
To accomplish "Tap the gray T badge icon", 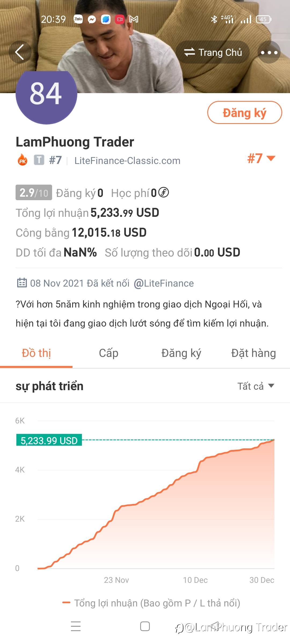I will tap(39, 160).
